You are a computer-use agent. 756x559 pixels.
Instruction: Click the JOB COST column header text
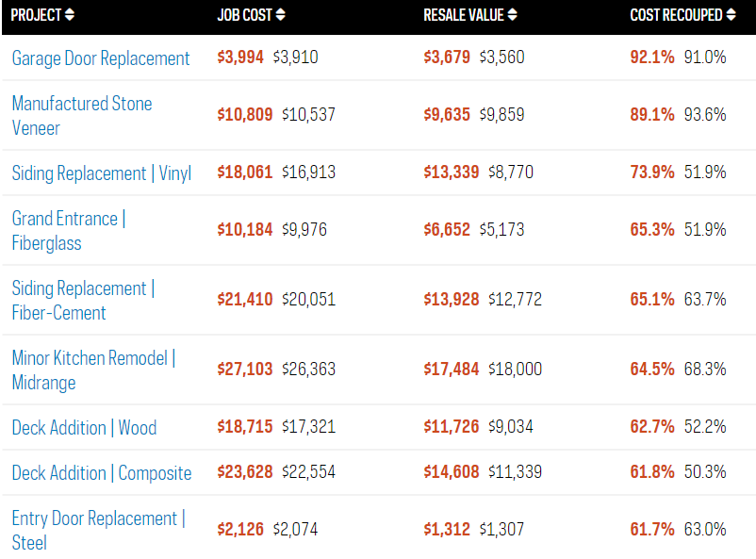pos(245,15)
